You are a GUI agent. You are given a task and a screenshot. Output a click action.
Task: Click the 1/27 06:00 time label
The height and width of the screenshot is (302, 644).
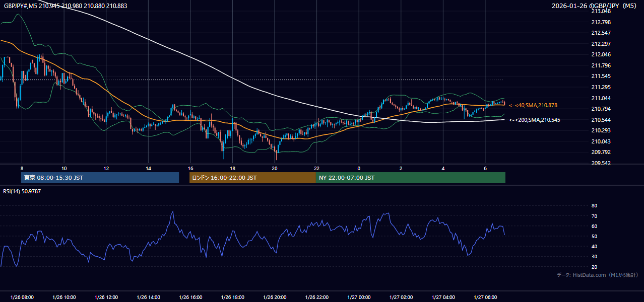click(485, 297)
